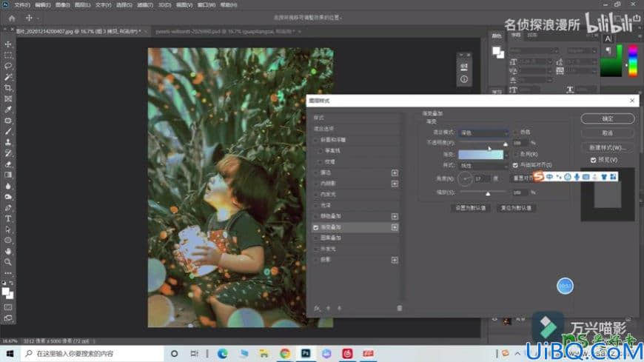The image size is (644, 362).
Task: Open the 样式 gradient style dropdown
Action: point(483,166)
